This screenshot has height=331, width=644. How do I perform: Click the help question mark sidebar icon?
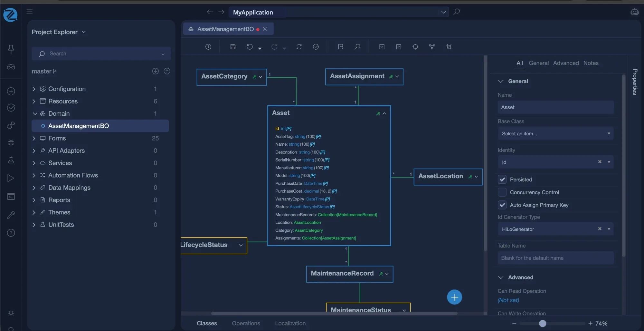coord(11,233)
